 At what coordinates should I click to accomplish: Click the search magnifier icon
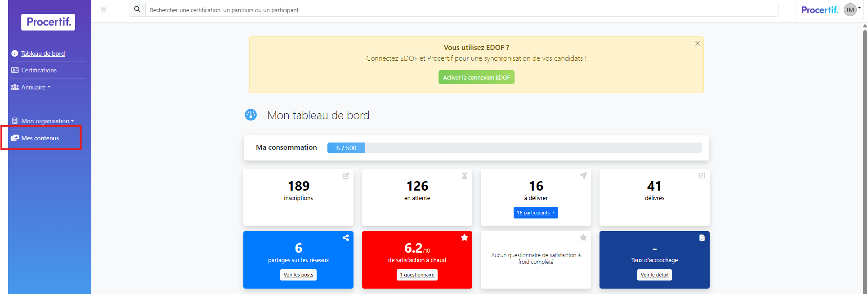tap(137, 9)
